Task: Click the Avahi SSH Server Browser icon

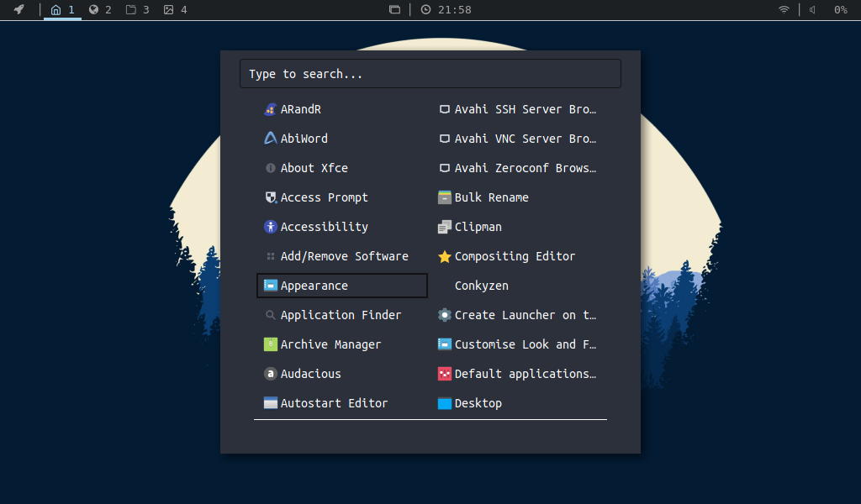Action: (x=444, y=109)
